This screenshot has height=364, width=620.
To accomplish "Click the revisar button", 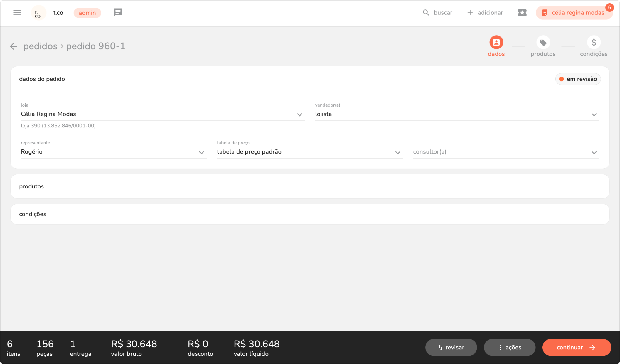I will point(451,348).
